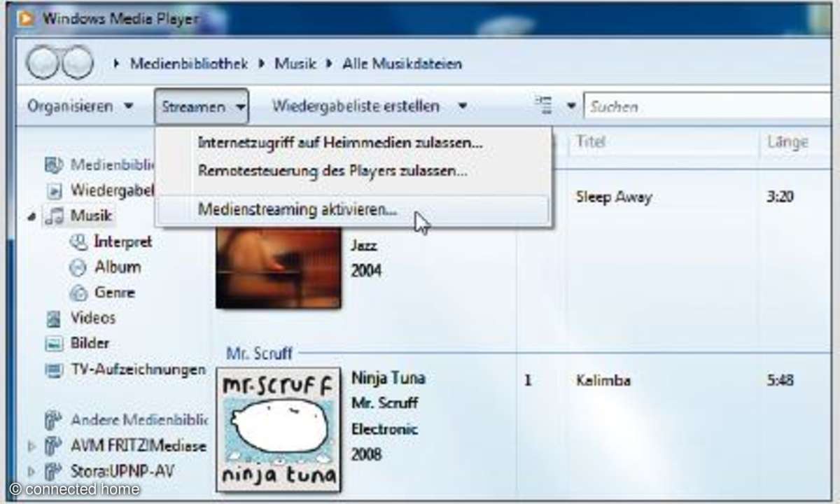The image size is (840, 504).
Task: Select the Jazz album cover thumbnail
Action: coord(278,267)
